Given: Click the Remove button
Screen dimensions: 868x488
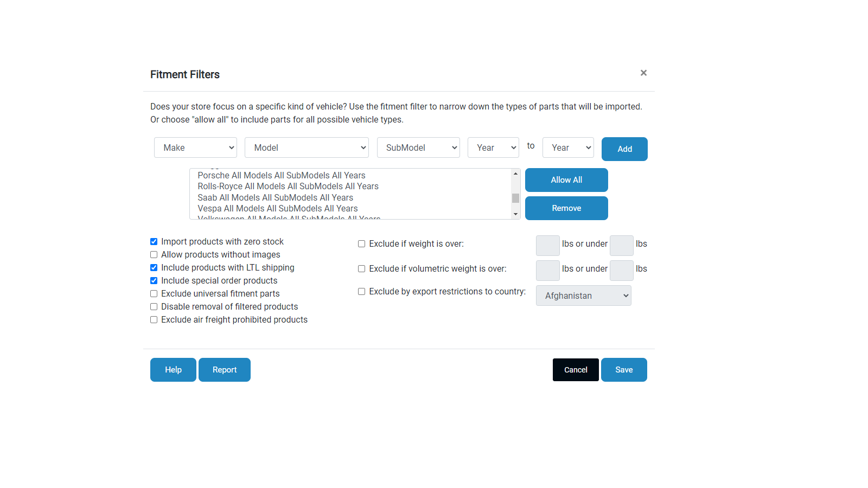Looking at the screenshot, I should click(x=566, y=208).
